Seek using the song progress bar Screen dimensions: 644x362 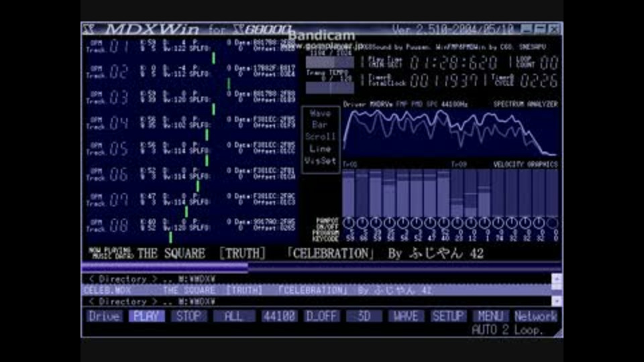321,267
